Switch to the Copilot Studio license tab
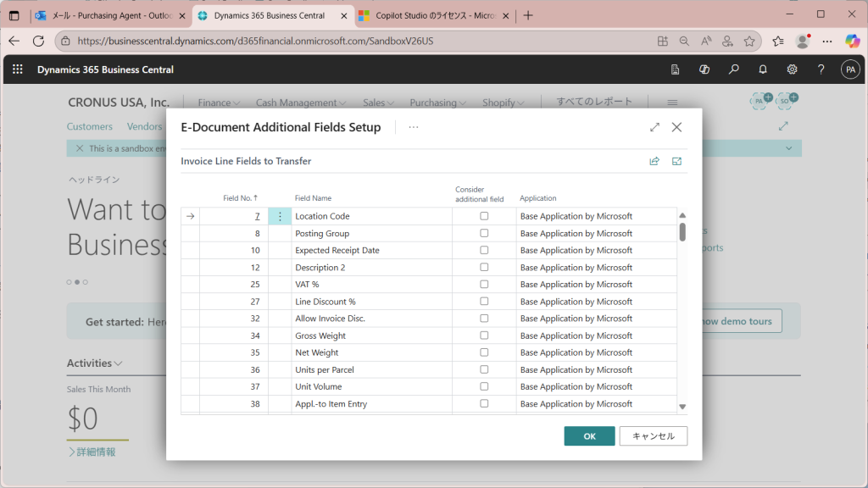The height and width of the screenshot is (488, 868). tap(434, 15)
